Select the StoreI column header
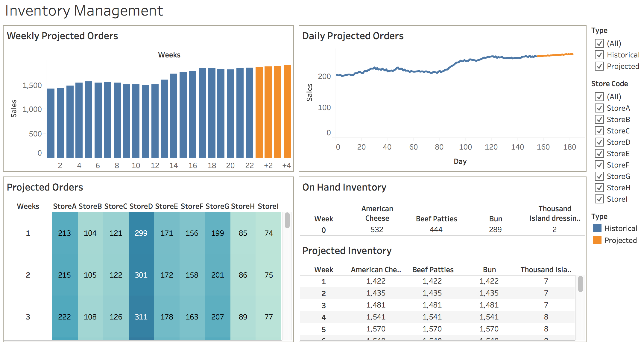The height and width of the screenshot is (347, 644). tap(268, 206)
